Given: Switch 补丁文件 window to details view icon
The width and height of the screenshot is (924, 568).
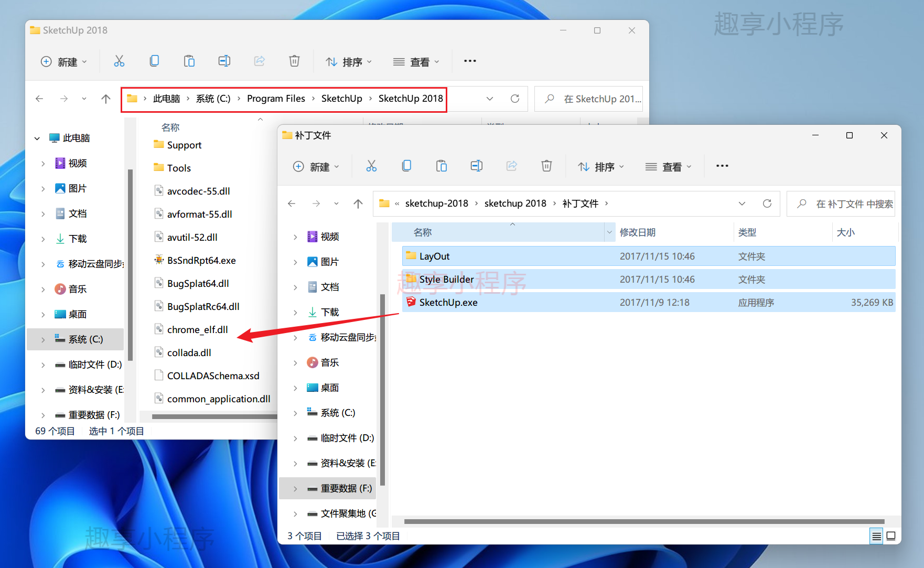Looking at the screenshot, I should tap(876, 536).
